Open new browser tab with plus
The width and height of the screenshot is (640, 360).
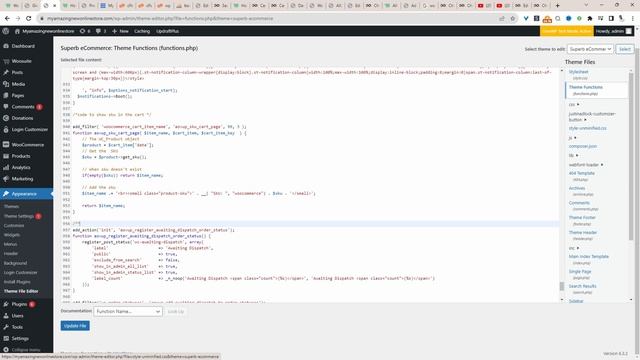558,5
